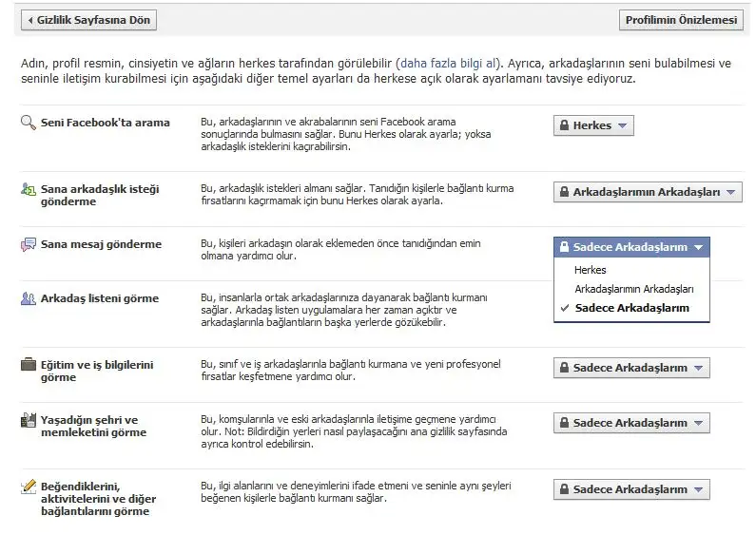
Task: Click the Gizlilik Sayfasına Dön button
Action: click(x=88, y=20)
